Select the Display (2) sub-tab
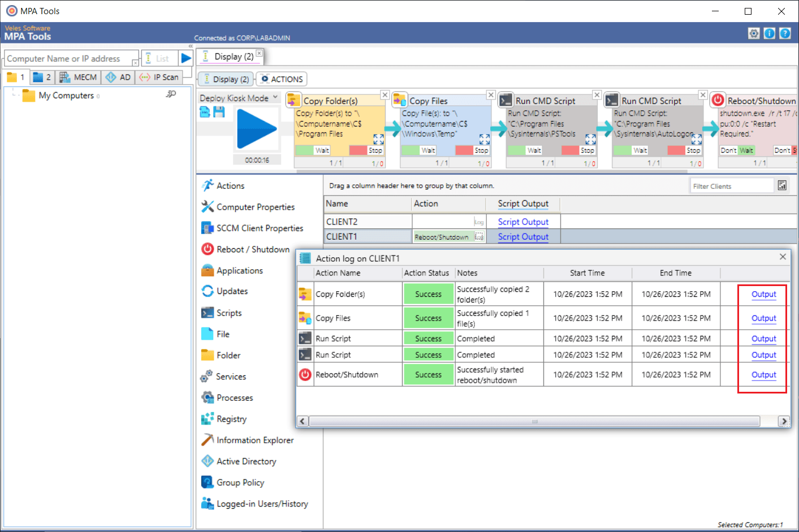 [x=226, y=79]
